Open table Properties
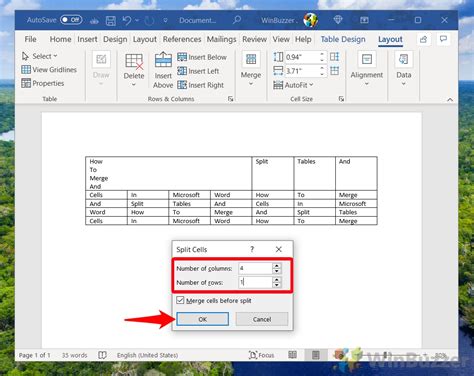Viewport: 474px width, 376px height. click(x=43, y=83)
